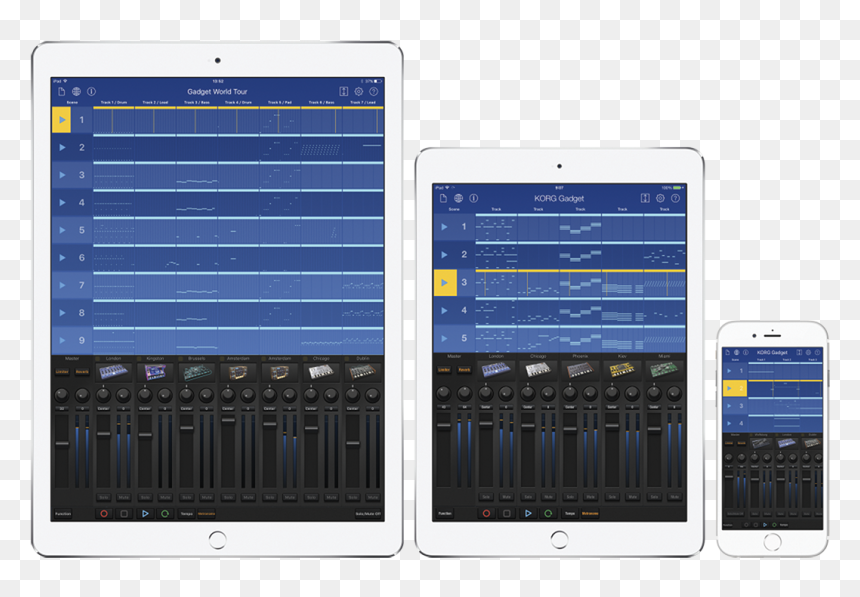This screenshot has width=860, height=597.
Task: Start recording on the large iPad transport
Action: [x=104, y=514]
